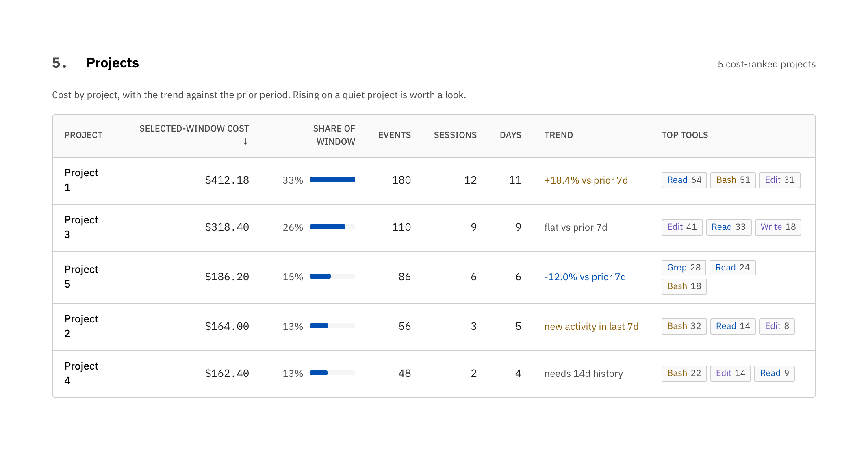Click the Project column header
This screenshot has height=450, width=868.
pyautogui.click(x=83, y=135)
